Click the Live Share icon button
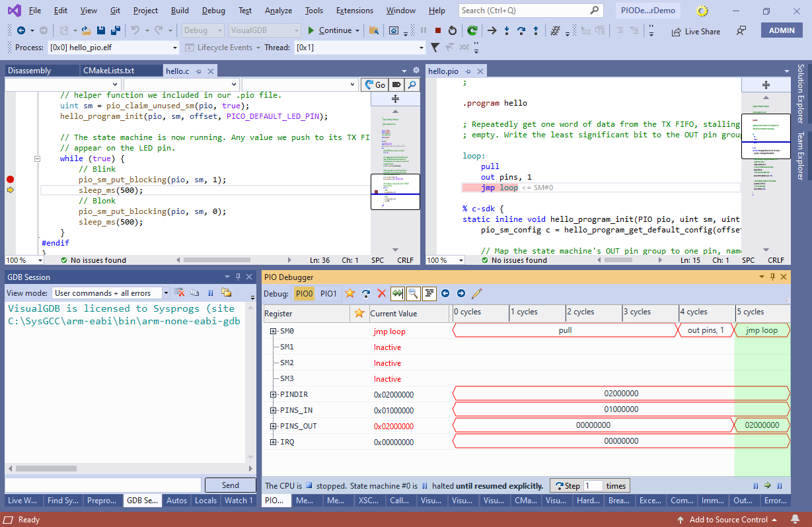Viewport: 812px width, 527px height. click(696, 31)
